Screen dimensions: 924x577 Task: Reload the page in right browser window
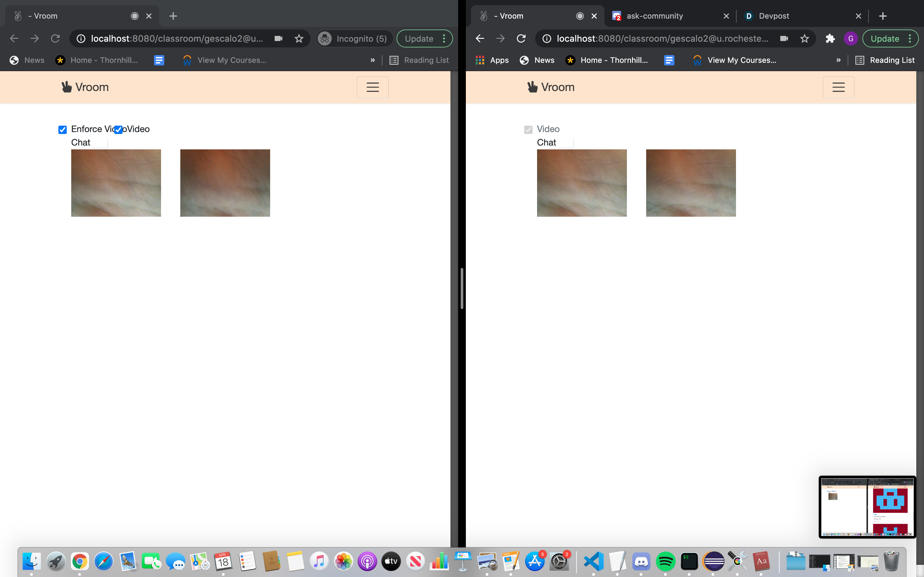coord(521,38)
